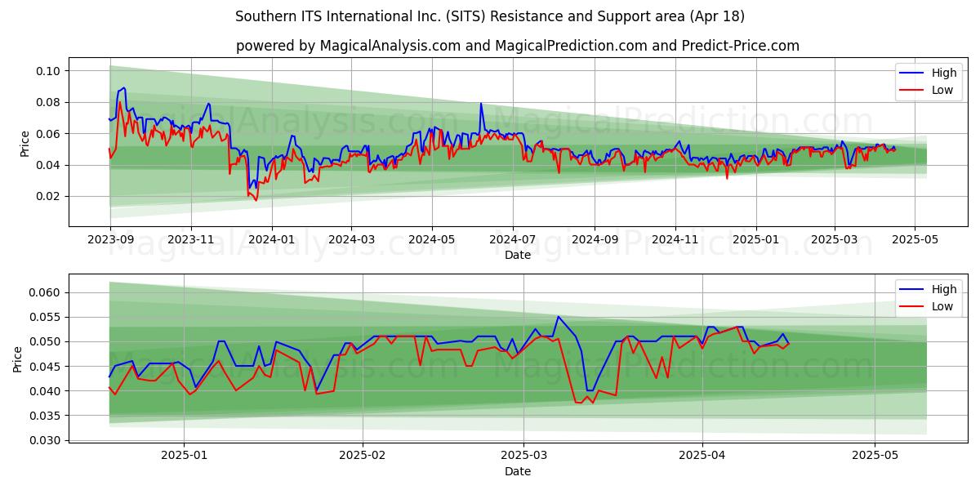The height and width of the screenshot is (490, 980).
Task: Click the 0.035 price tick in bottom chart
Action: [46, 416]
